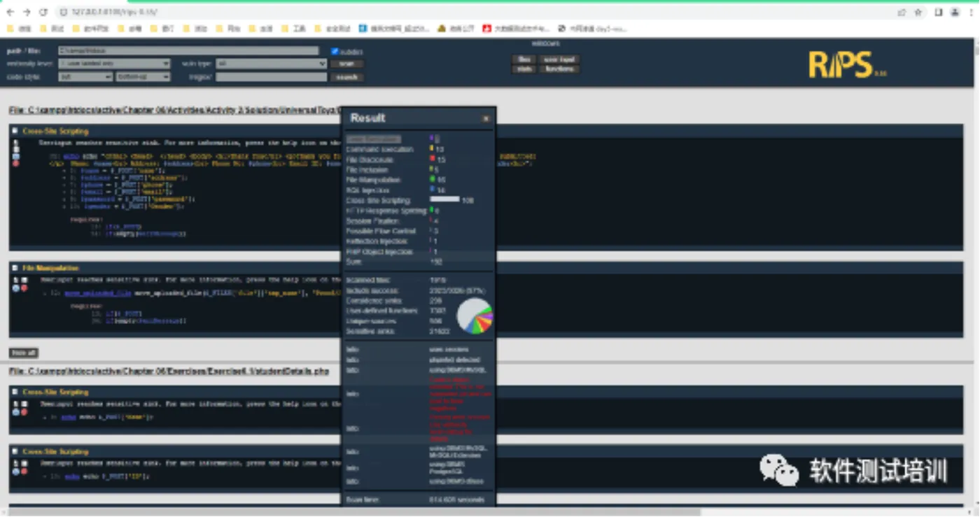Select PHP Object Injection in Result list

coord(379,251)
